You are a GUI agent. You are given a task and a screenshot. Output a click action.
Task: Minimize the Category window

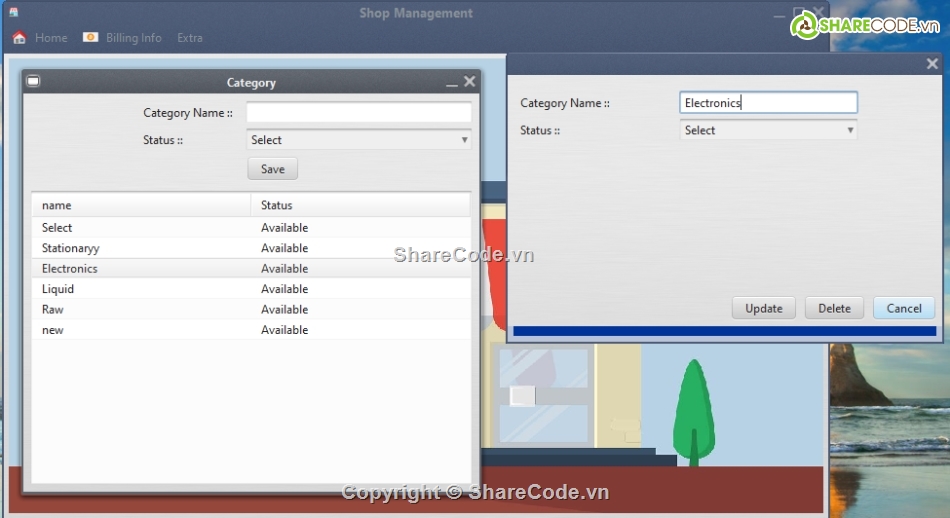452,83
